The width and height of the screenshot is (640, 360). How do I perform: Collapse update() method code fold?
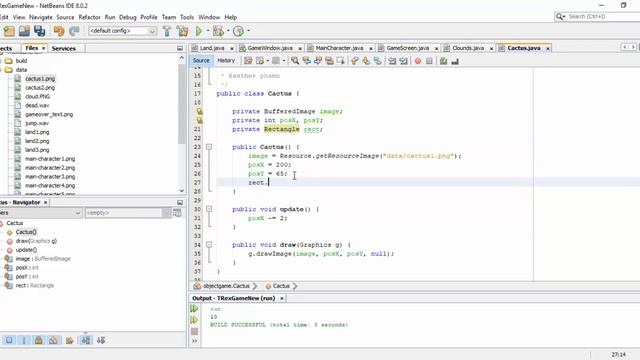[x=209, y=209]
